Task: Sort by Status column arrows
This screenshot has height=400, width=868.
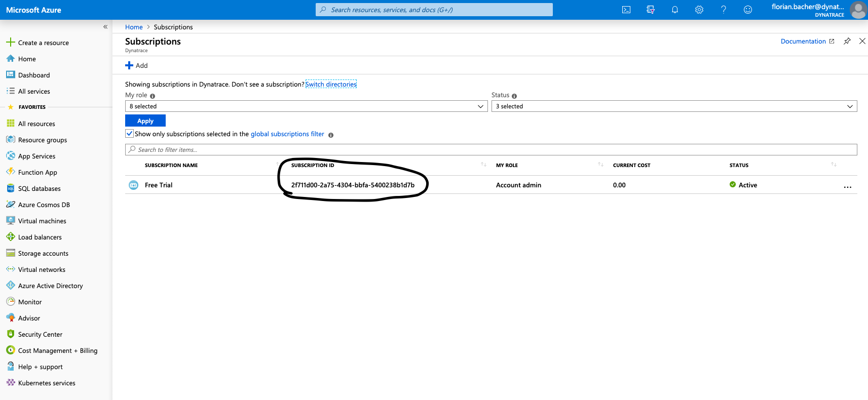Action: 834,165
